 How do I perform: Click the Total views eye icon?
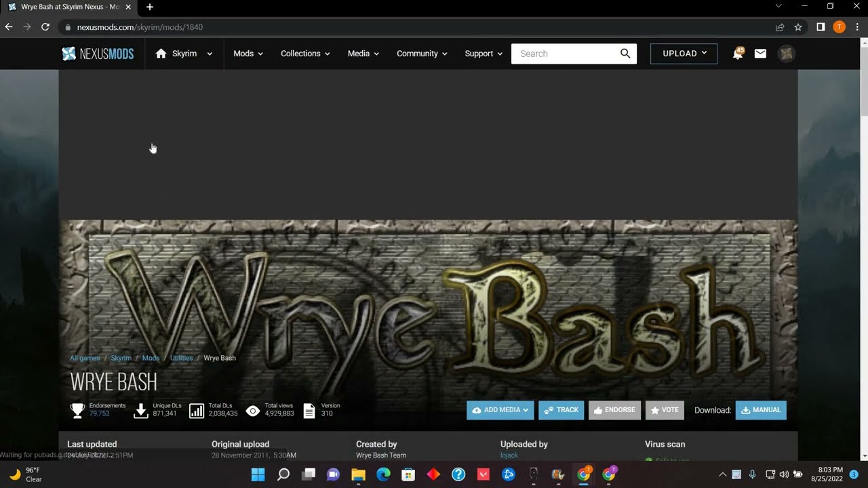(x=253, y=410)
